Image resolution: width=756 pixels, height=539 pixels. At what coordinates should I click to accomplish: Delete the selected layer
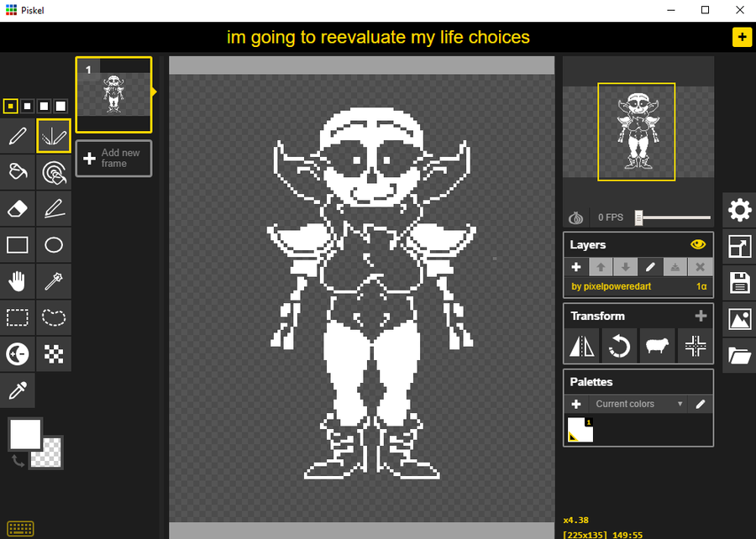click(x=700, y=267)
